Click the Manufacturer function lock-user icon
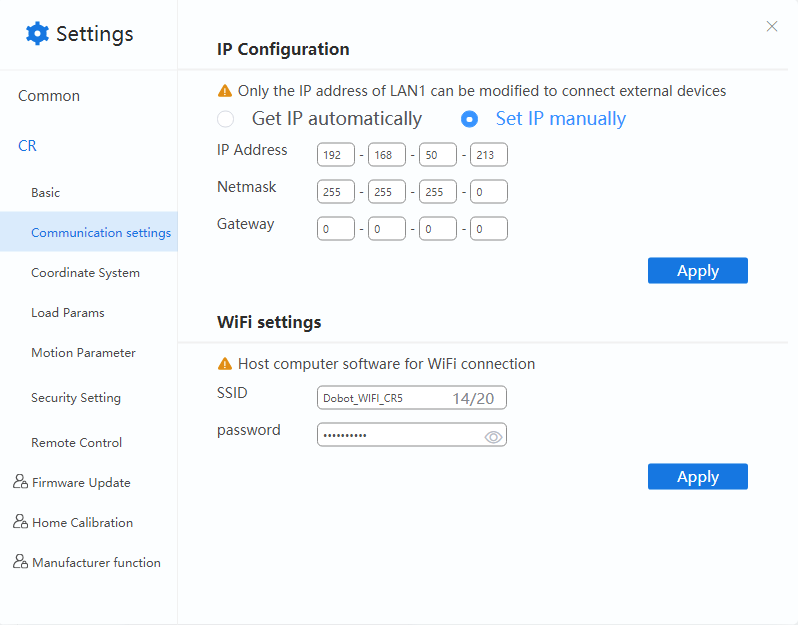798x625 pixels. coord(20,562)
